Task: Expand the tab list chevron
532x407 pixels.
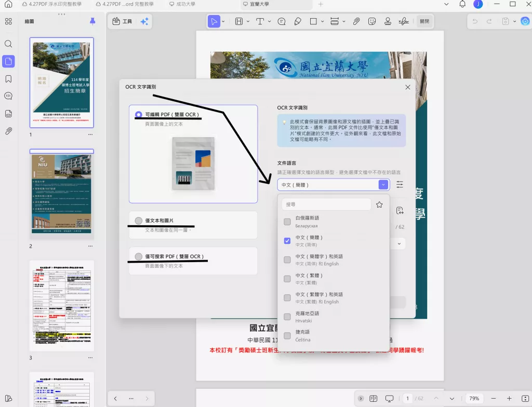Action: point(446,4)
